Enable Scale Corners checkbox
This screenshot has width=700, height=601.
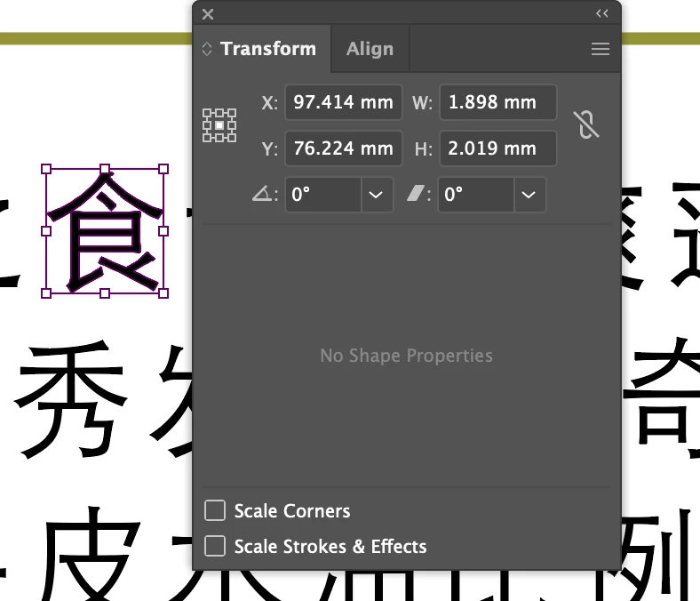point(215,510)
